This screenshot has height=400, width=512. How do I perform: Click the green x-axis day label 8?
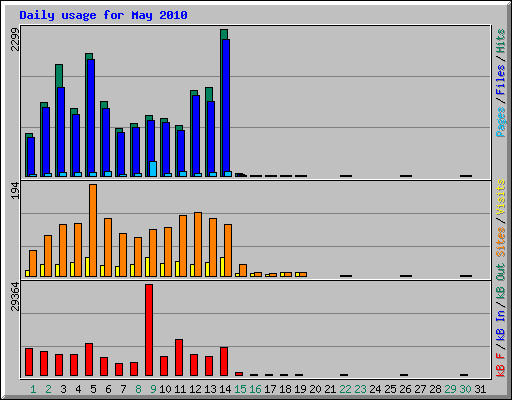point(138,389)
